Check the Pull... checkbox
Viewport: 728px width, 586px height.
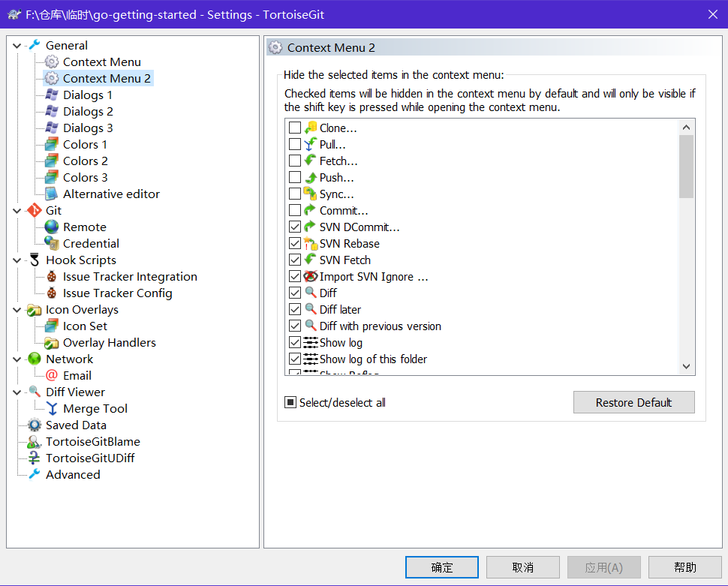(295, 144)
